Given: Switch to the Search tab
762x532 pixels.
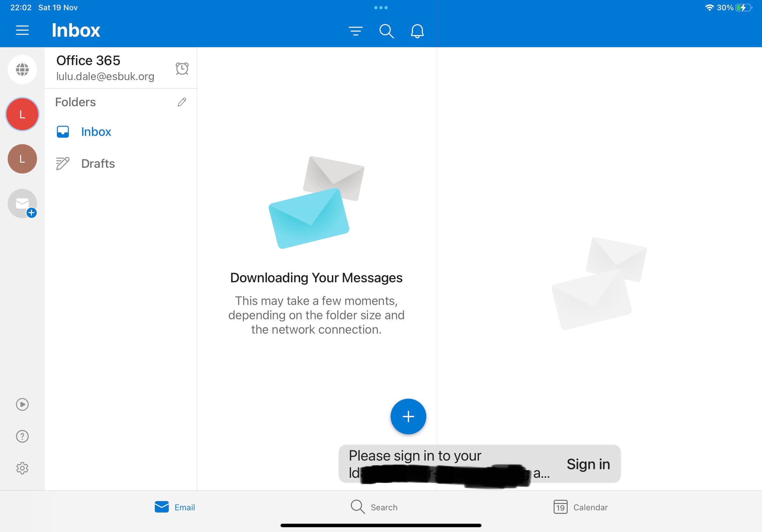Looking at the screenshot, I should 374,507.
